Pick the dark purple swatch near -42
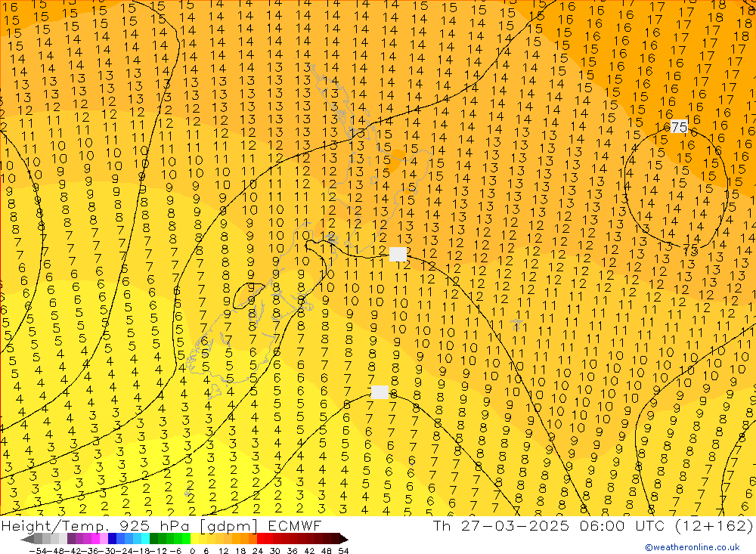The image size is (756, 554). click(x=71, y=539)
